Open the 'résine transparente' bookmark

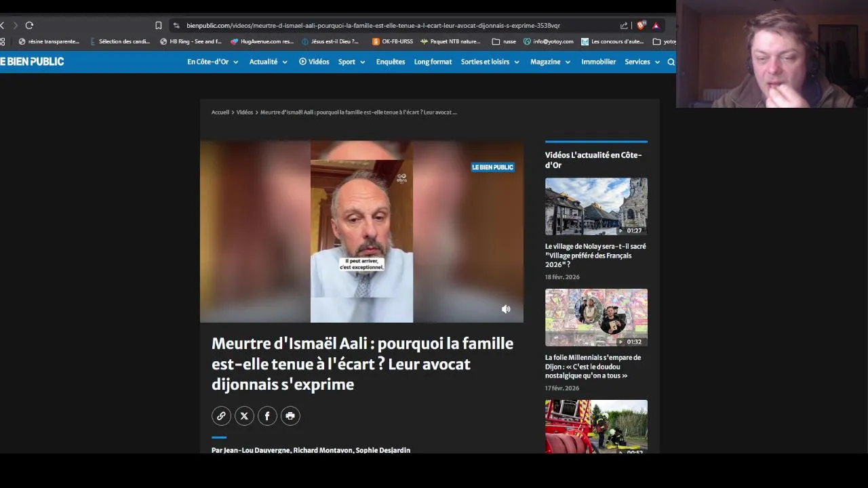click(x=49, y=41)
